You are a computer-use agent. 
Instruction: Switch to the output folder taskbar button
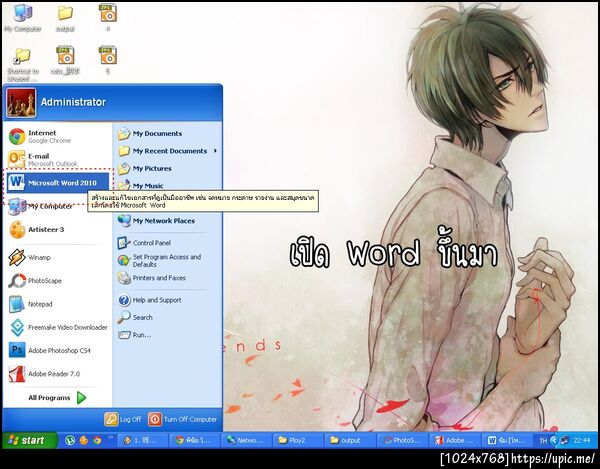350,440
